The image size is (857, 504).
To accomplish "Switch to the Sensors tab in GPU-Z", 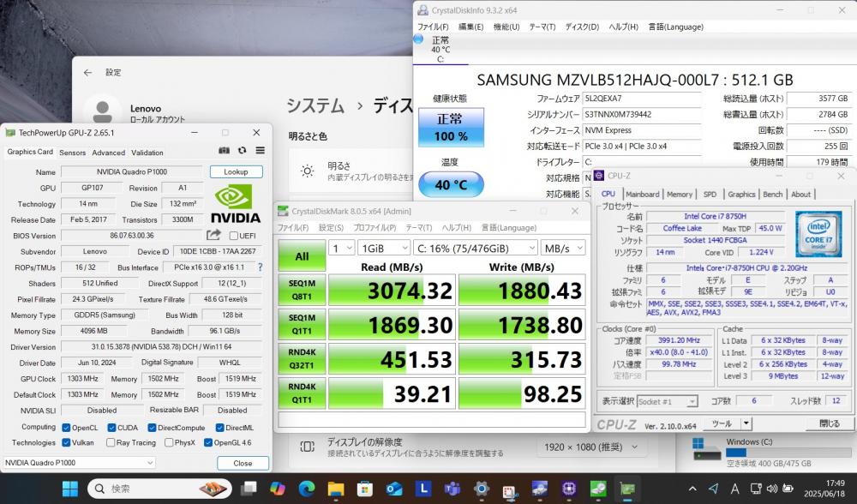I will coord(72,153).
